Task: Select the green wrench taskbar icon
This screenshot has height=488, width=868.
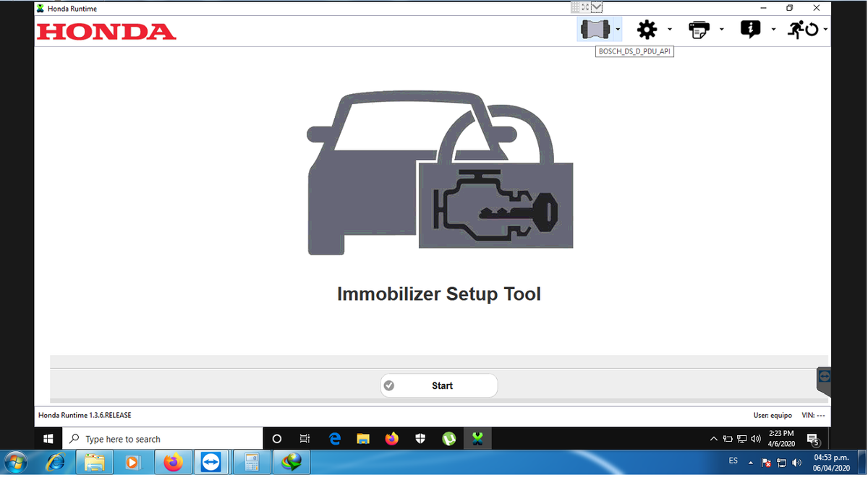Action: coord(477,438)
